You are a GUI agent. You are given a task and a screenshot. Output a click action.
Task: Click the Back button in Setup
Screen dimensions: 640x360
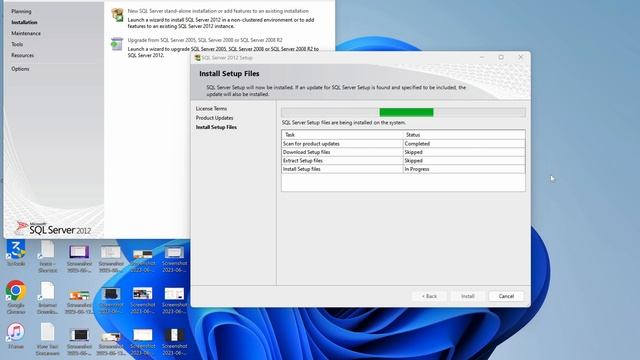[429, 296]
